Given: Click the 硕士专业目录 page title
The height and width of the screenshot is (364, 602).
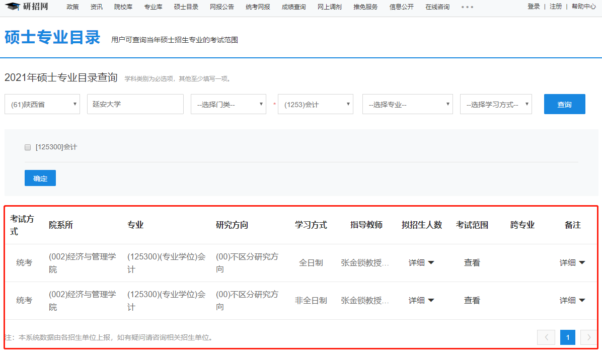Looking at the screenshot, I should pyautogui.click(x=52, y=38).
